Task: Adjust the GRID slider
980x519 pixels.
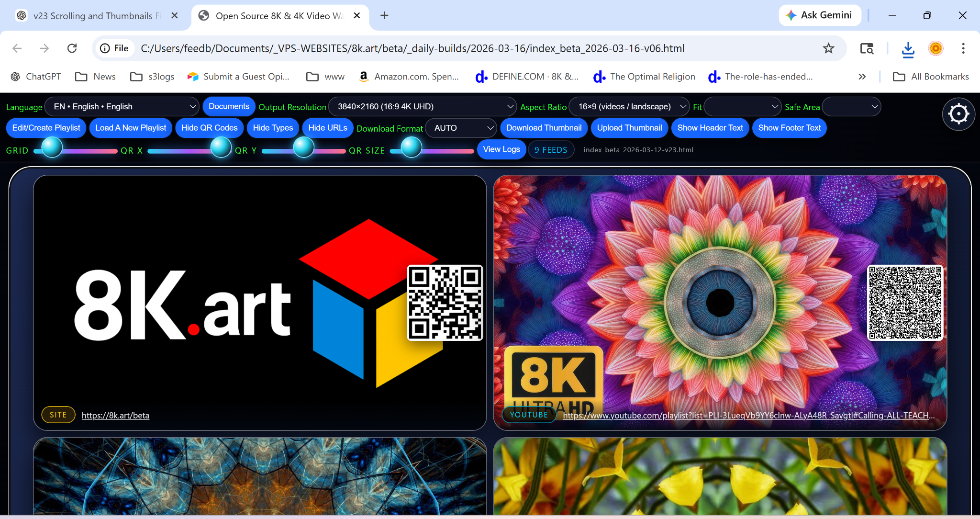Action: [52, 147]
